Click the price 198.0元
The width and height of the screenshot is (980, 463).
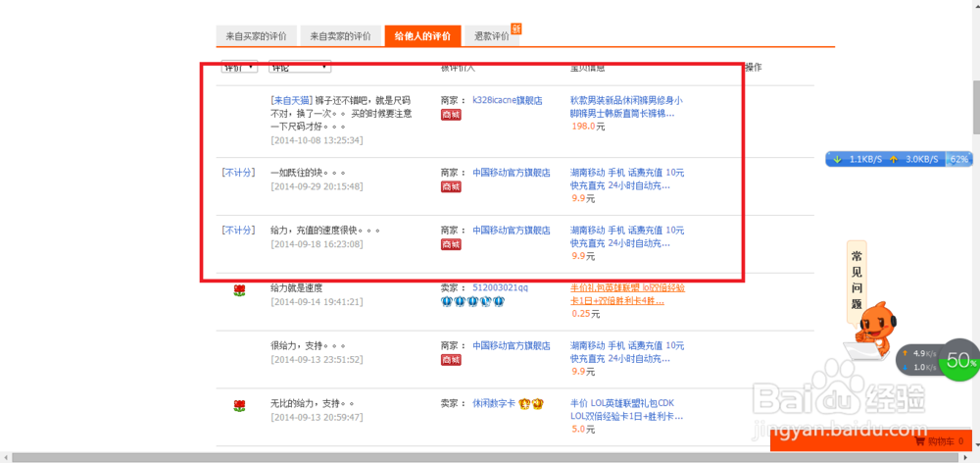click(589, 127)
